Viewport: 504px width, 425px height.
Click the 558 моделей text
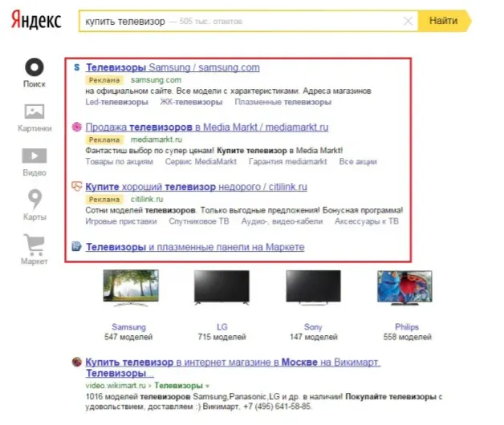point(407,337)
